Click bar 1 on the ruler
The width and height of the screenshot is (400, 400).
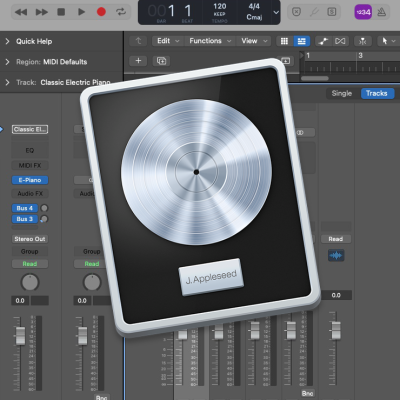coord(308,56)
